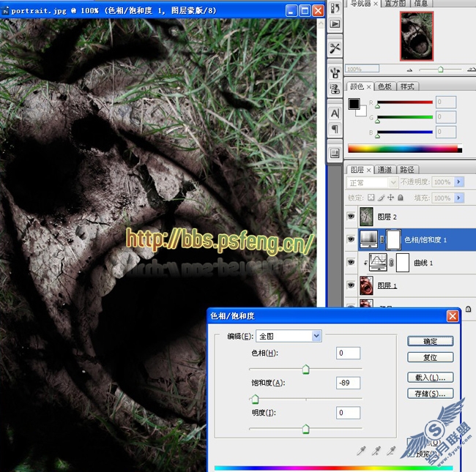
Task: Open the Tool Presets wrench icon
Action: (x=335, y=48)
